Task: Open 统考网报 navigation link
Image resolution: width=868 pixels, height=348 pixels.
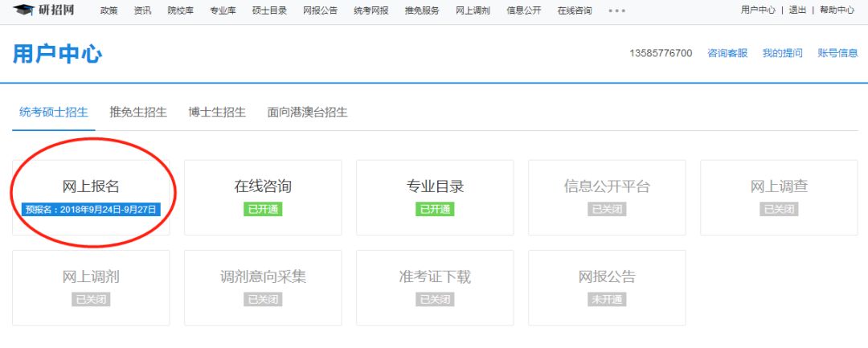Action: [371, 10]
